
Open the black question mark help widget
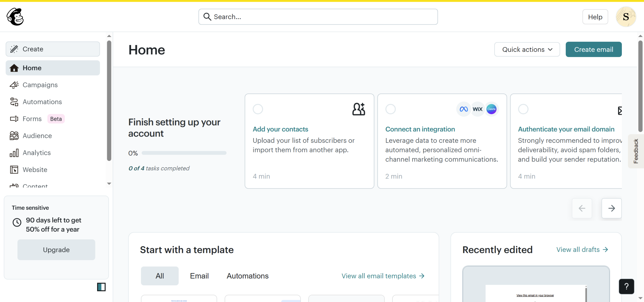626,286
